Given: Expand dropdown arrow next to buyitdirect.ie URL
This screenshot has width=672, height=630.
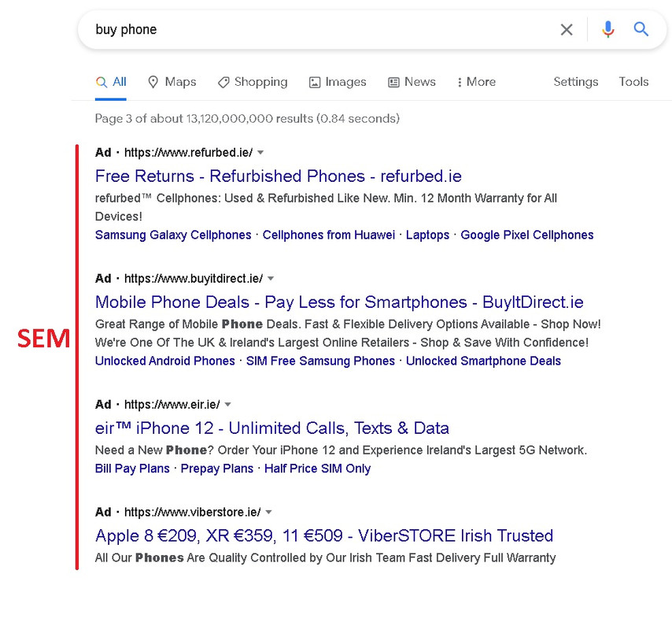Looking at the screenshot, I should tap(271, 279).
